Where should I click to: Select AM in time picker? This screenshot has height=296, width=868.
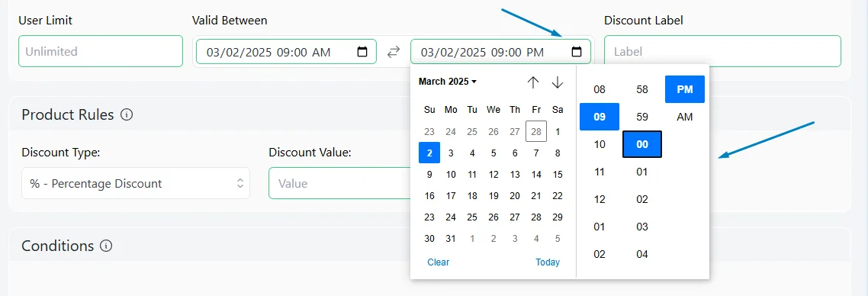coord(685,117)
